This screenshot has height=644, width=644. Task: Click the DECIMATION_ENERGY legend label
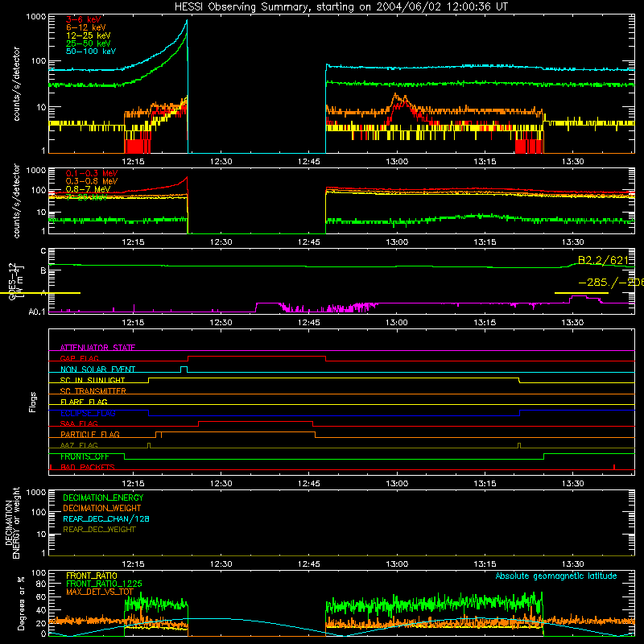pos(103,497)
